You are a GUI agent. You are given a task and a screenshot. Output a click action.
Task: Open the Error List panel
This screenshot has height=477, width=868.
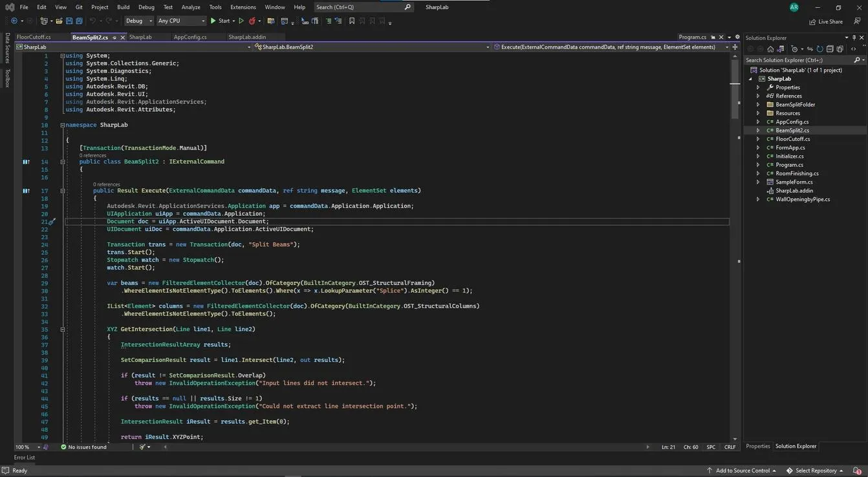pos(25,458)
